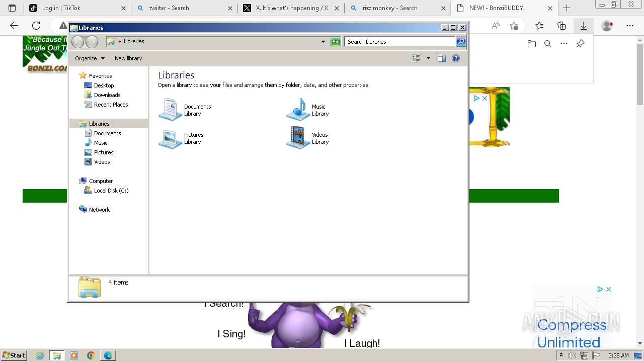This screenshot has height=362, width=644.
Task: Select Videos in the navigation tree
Action: (102, 162)
